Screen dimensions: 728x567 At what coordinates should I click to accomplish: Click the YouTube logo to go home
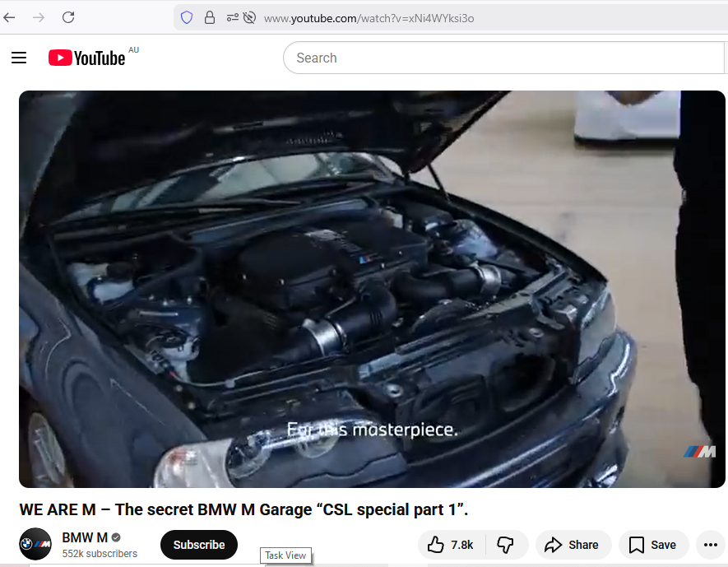click(86, 58)
